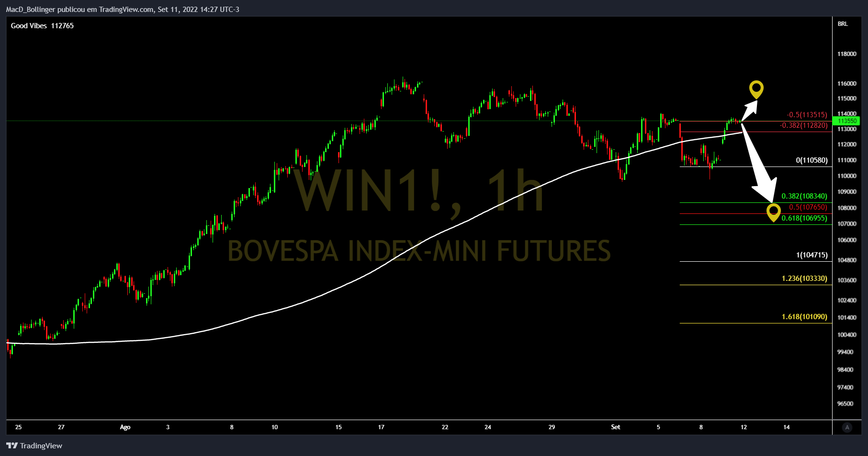
Task: Select the Fibonacci level -0.5(113515)
Action: [x=807, y=115]
